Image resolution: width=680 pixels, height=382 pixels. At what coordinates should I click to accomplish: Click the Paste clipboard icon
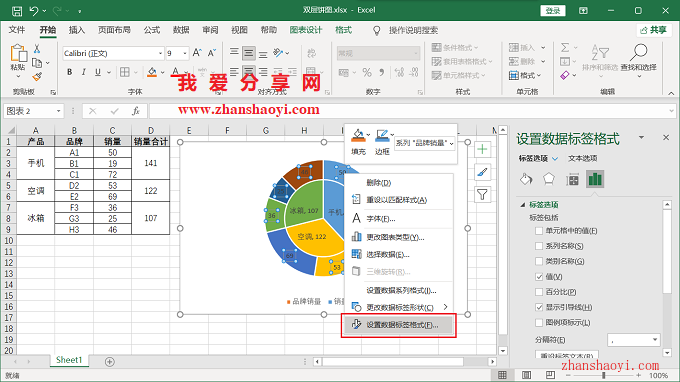(18, 53)
